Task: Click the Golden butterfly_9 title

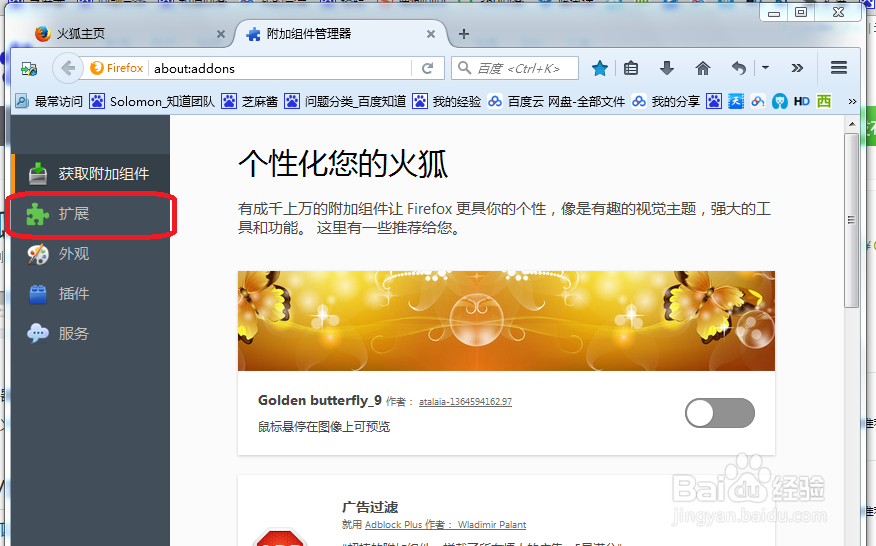Action: (x=320, y=400)
